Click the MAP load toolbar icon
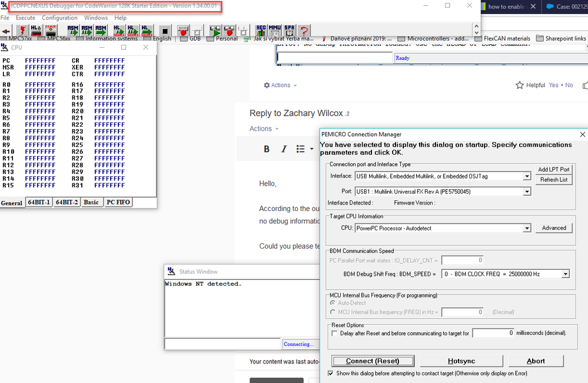 (51, 31)
